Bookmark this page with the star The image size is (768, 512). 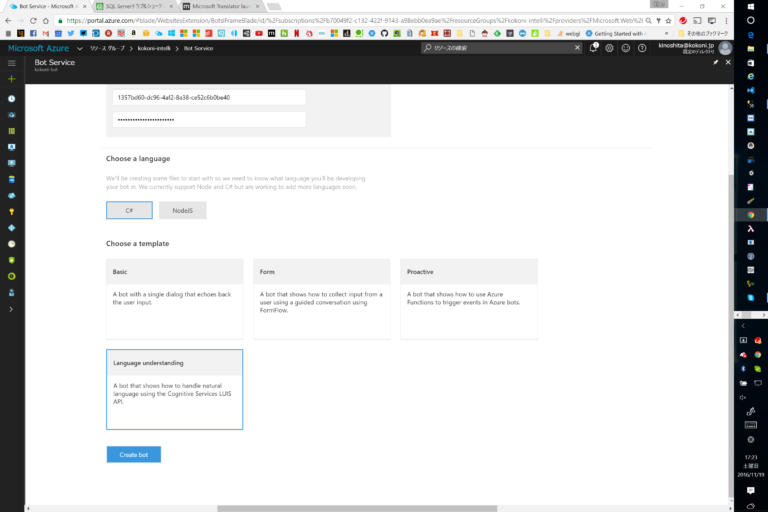click(x=668, y=21)
